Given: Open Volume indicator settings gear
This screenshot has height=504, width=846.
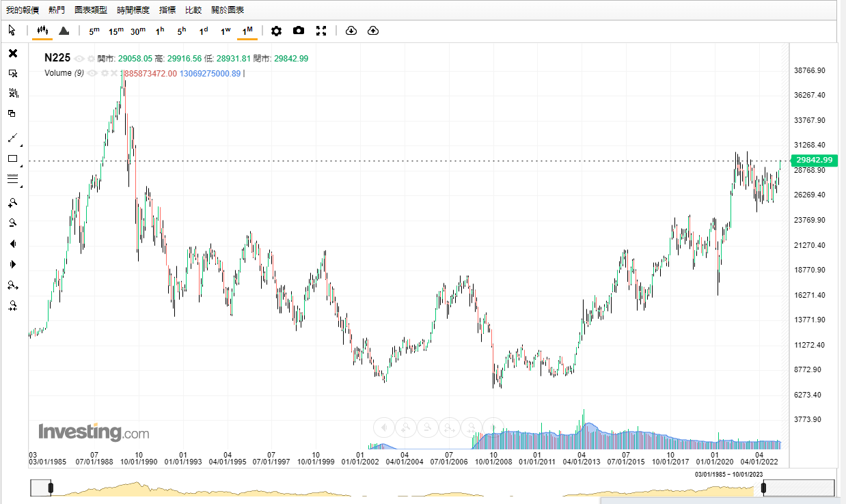Looking at the screenshot, I should click(x=103, y=73).
